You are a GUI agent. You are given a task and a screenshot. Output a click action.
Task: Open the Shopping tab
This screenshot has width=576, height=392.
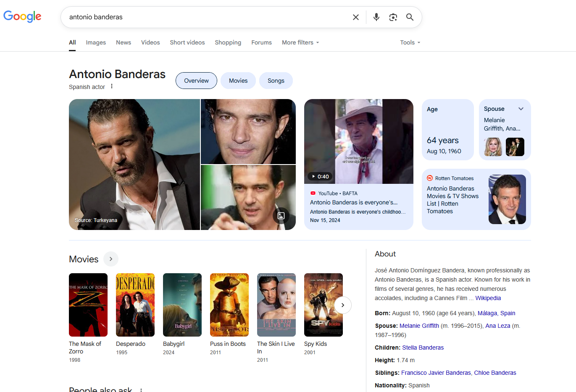[228, 42]
